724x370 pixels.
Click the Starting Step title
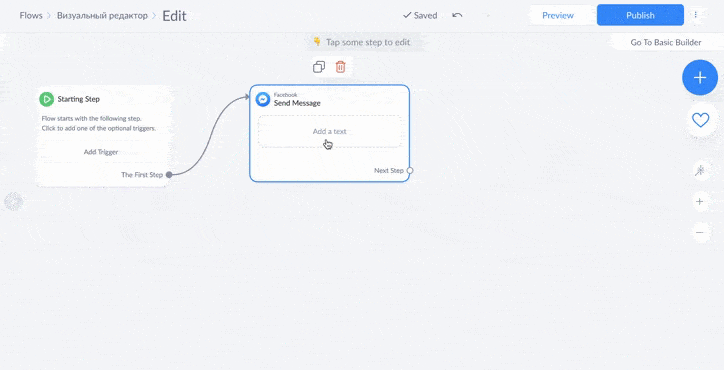click(78, 99)
